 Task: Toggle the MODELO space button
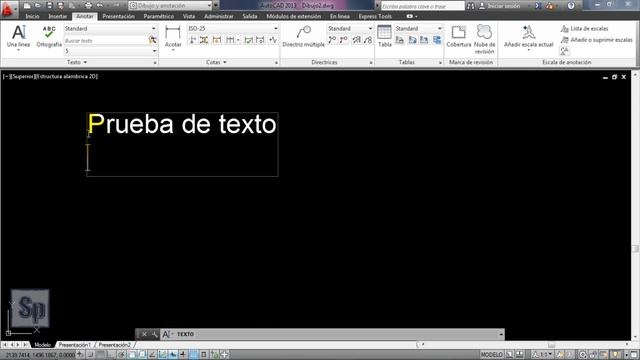(x=491, y=355)
